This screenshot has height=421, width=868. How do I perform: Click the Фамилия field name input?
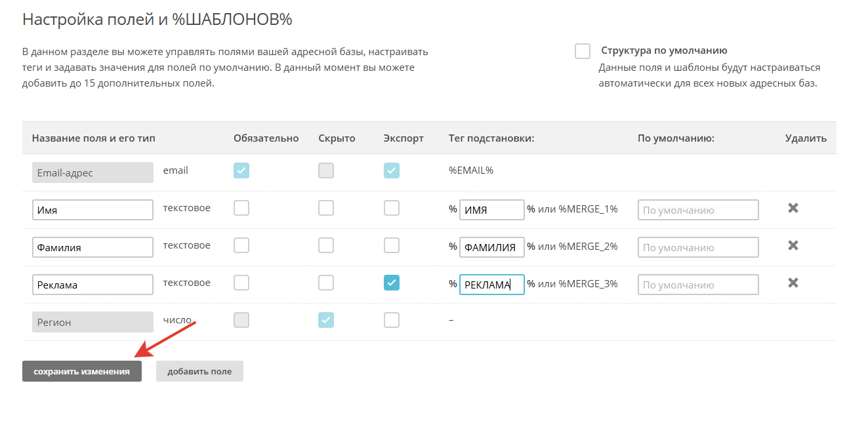click(x=93, y=247)
